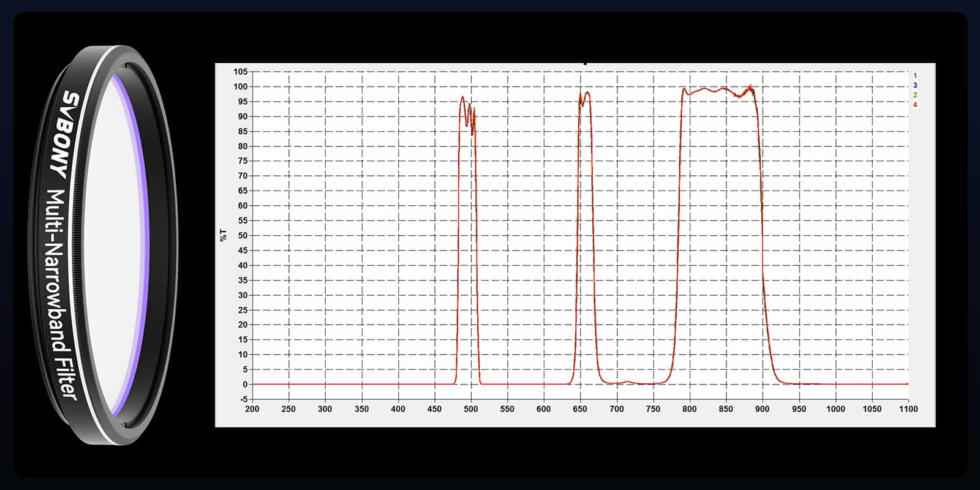Click the %T y-axis title

[223, 235]
